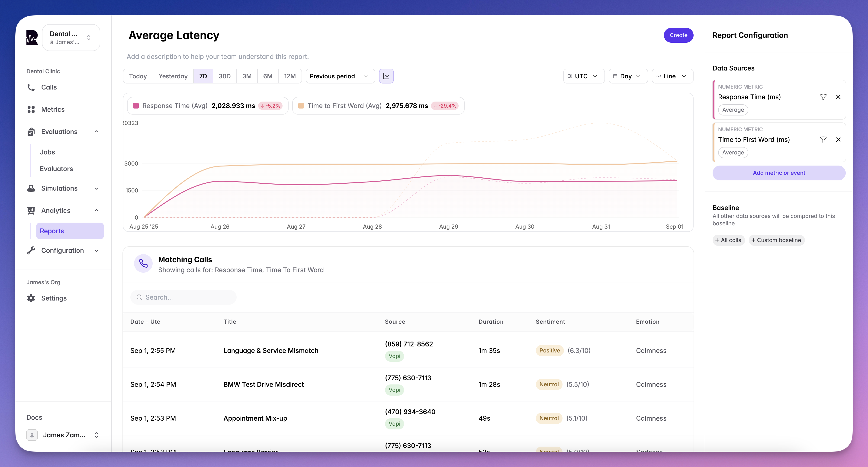Select the 30D time range tab

[x=224, y=76]
